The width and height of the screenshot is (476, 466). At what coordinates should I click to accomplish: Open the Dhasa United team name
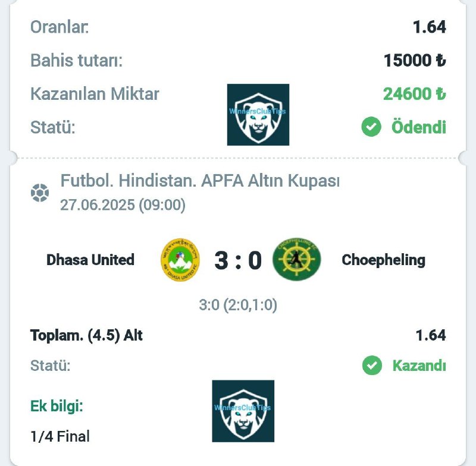90,260
